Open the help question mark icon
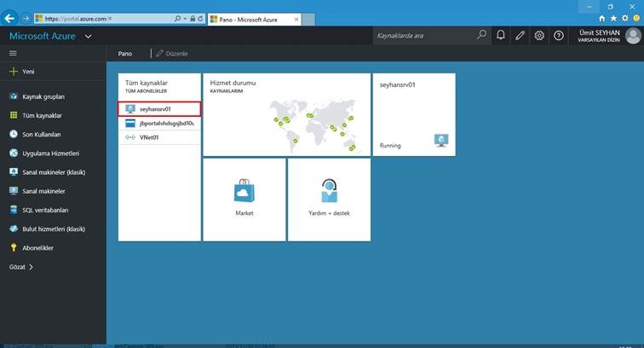Screen dimensions: 644x348 point(559,35)
